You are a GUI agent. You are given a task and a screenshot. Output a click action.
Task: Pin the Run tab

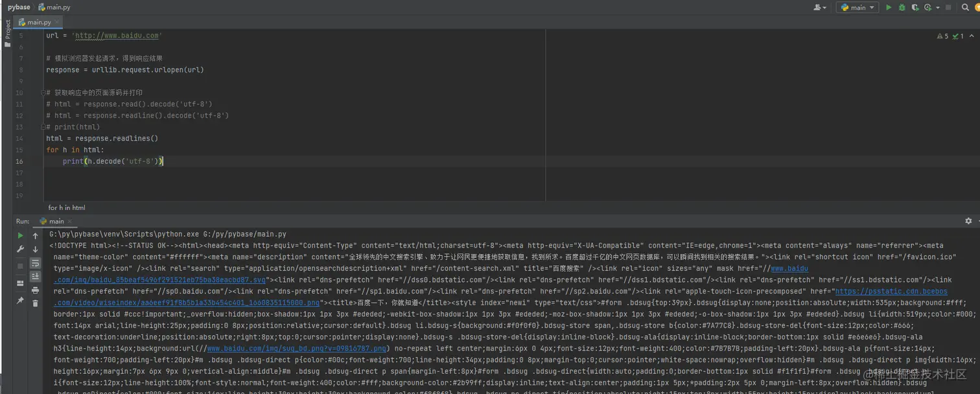[x=20, y=301]
